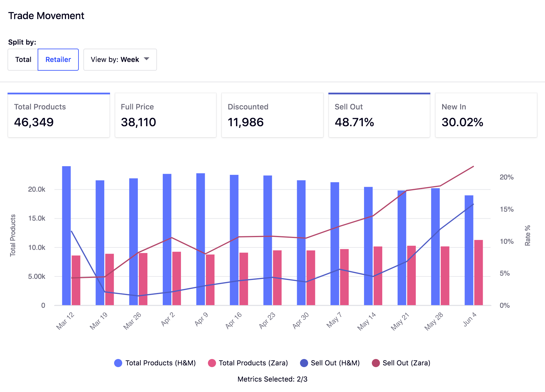Click the Sell Out (Zara) legend label

(x=407, y=363)
